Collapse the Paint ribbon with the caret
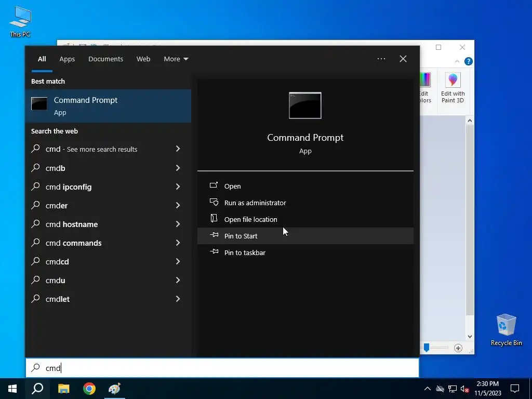Screen dimensions: 532x399 click(457, 61)
